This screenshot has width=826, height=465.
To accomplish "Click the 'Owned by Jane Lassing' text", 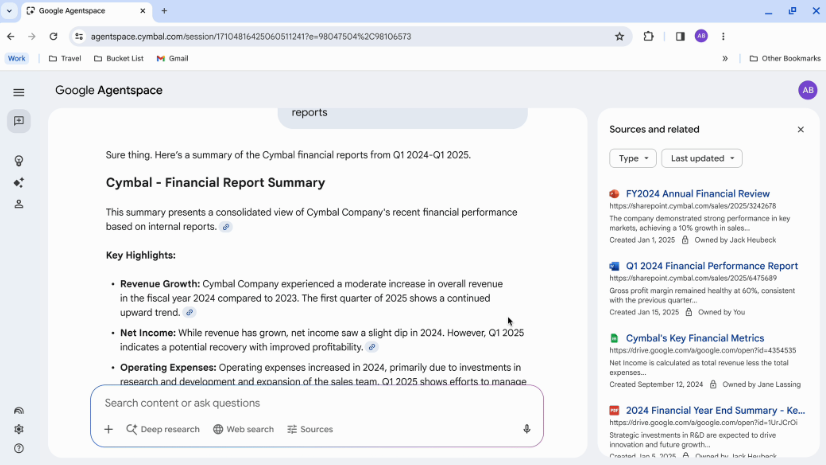I will click(761, 384).
